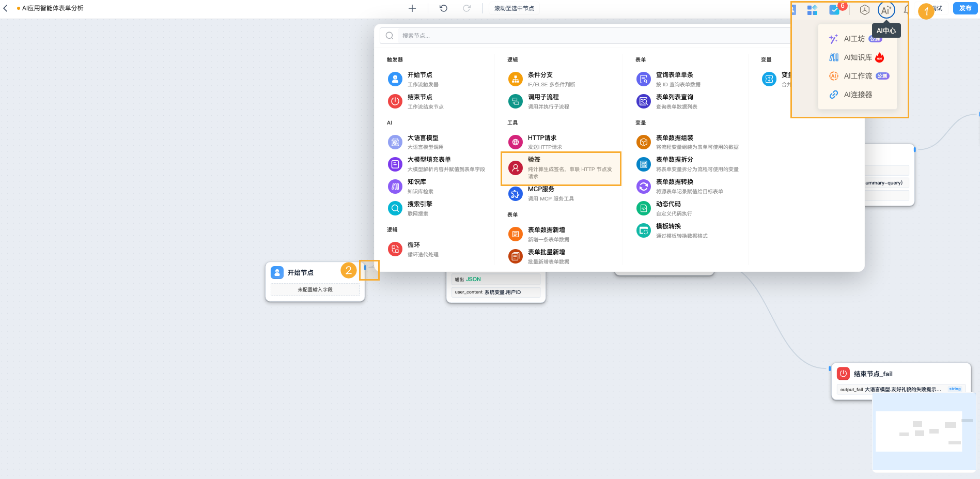Open the tasks icon with badge 6
This screenshot has height=479, width=980.
[x=834, y=10]
